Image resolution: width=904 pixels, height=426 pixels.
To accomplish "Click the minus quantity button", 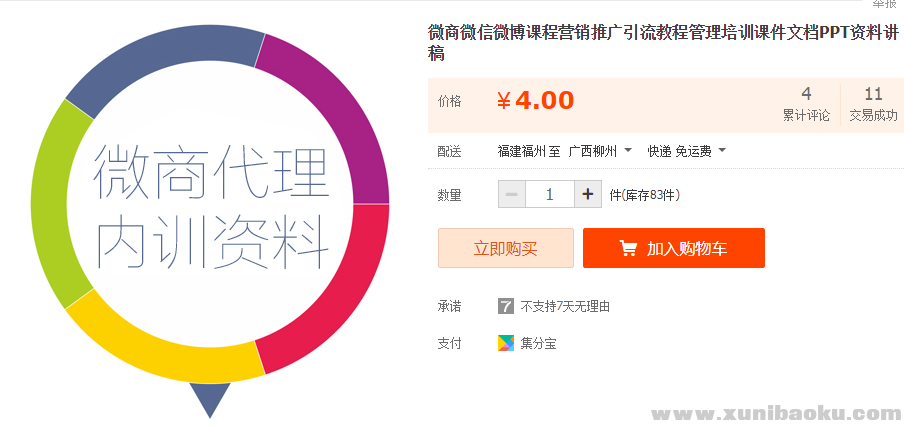I will (x=511, y=194).
